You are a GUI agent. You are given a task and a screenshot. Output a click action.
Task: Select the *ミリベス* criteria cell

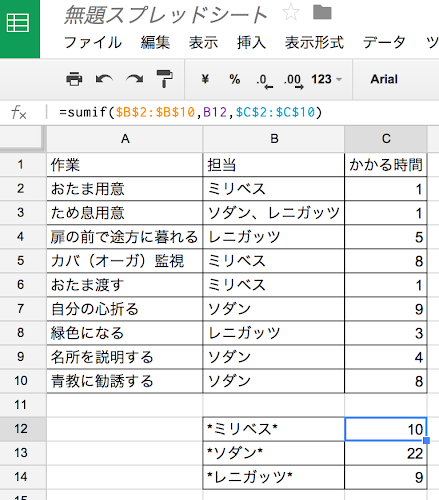tap(274, 429)
